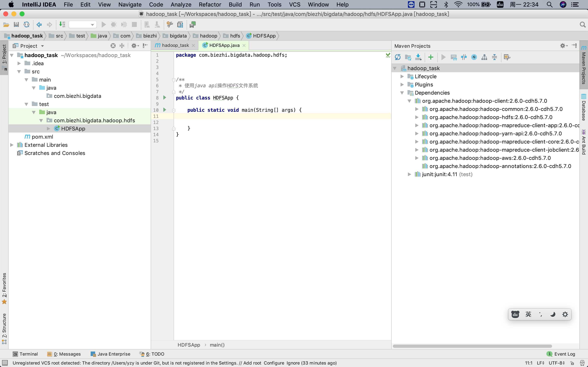Click Save All in main toolbar
The width and height of the screenshot is (588, 367).
[x=16, y=24]
